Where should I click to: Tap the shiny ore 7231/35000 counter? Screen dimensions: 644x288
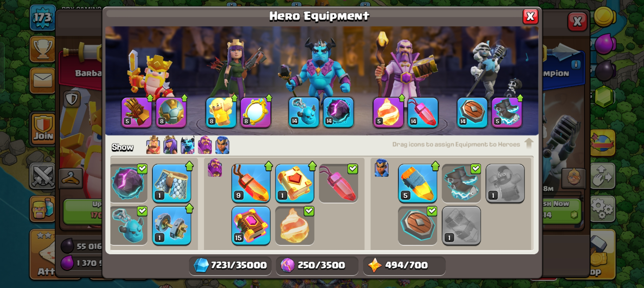[x=230, y=265]
